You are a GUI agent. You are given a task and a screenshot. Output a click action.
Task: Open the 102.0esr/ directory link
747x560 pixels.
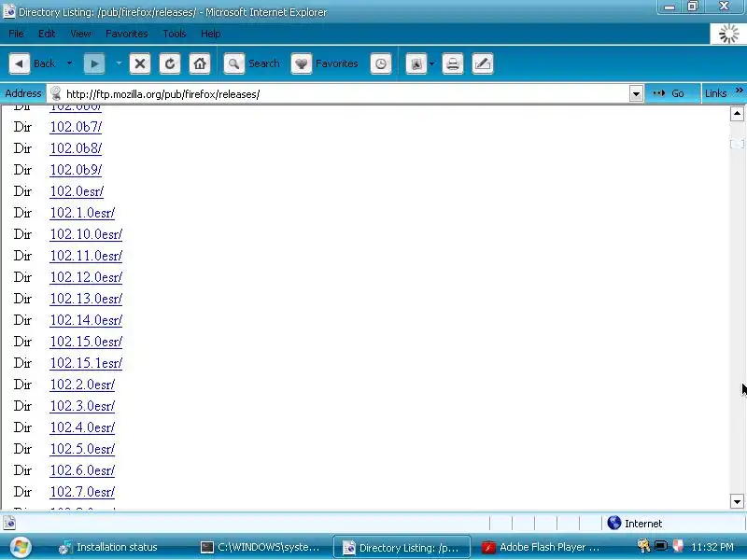click(77, 191)
